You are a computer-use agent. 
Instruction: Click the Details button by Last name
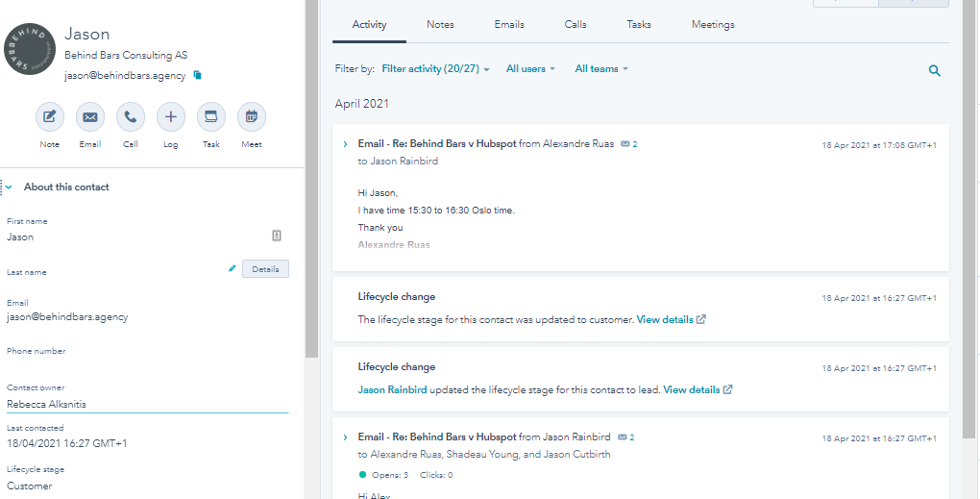coord(265,269)
